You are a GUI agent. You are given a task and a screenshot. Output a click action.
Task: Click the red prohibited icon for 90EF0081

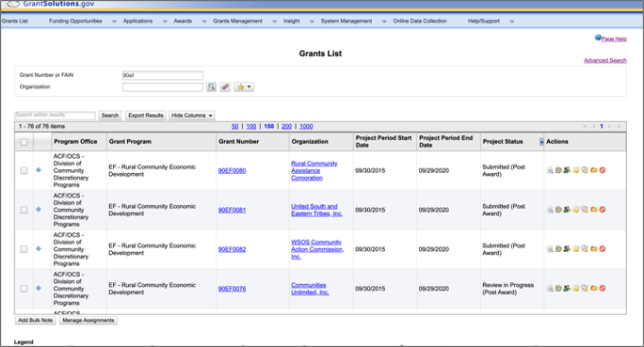603,210
